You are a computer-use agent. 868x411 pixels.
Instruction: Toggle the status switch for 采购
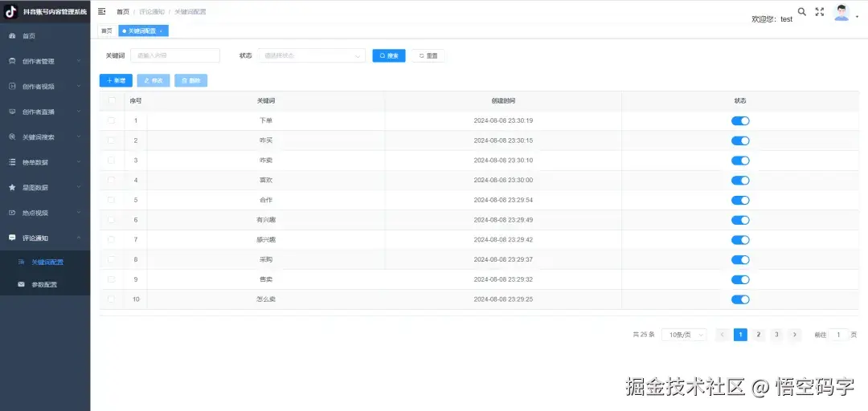coord(740,260)
